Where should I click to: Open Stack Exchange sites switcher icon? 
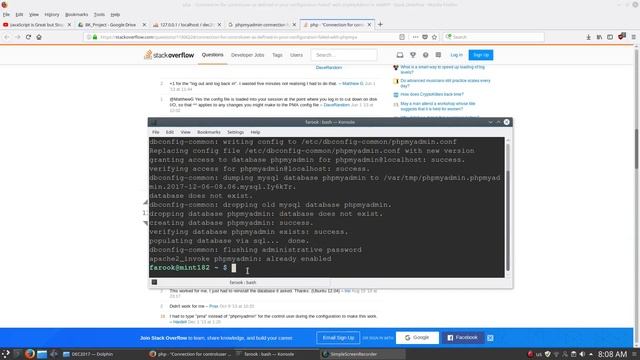(x=438, y=55)
